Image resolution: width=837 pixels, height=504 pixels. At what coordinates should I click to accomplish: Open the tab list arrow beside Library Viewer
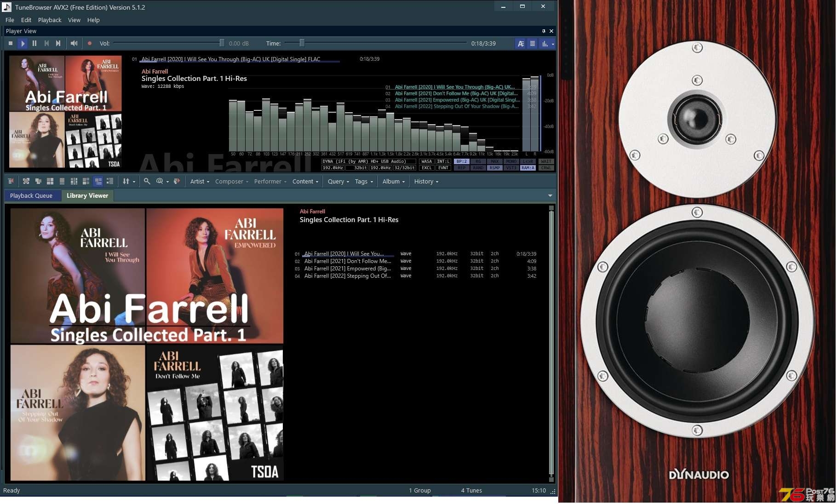tap(550, 196)
